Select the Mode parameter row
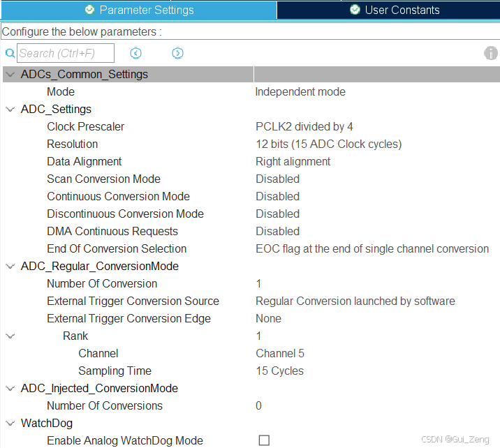This screenshot has height=448, width=500. (61, 92)
